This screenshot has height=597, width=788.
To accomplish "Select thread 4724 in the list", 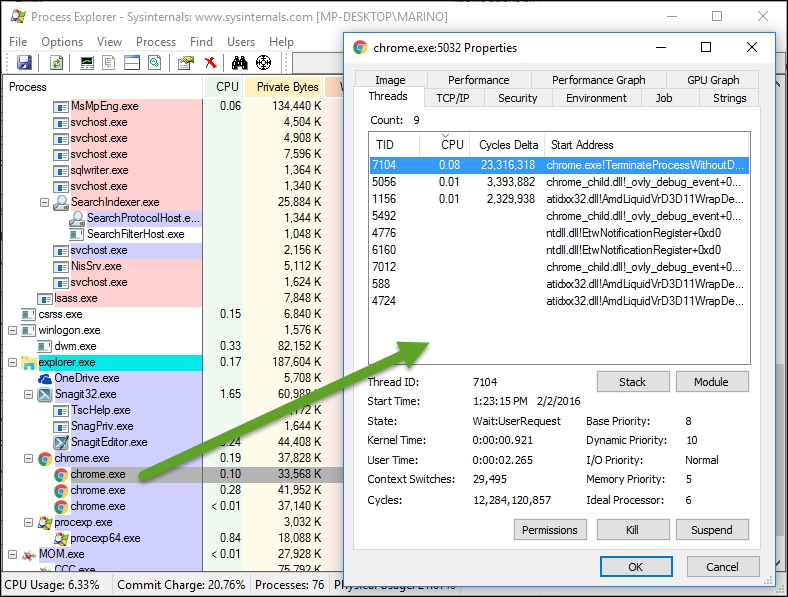I will click(559, 301).
